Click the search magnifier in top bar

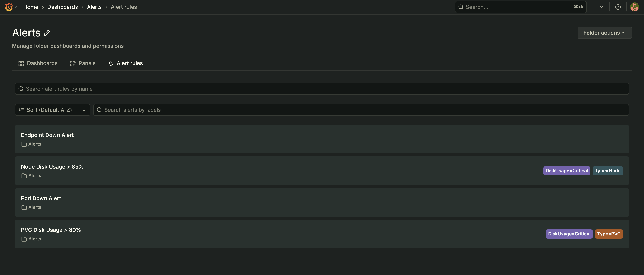tap(461, 7)
